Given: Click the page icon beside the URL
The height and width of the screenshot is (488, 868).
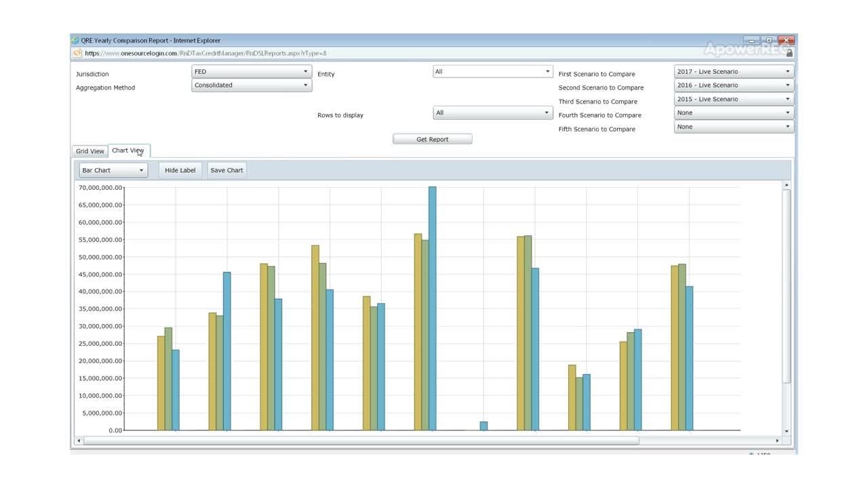Looking at the screenshot, I should (77, 53).
